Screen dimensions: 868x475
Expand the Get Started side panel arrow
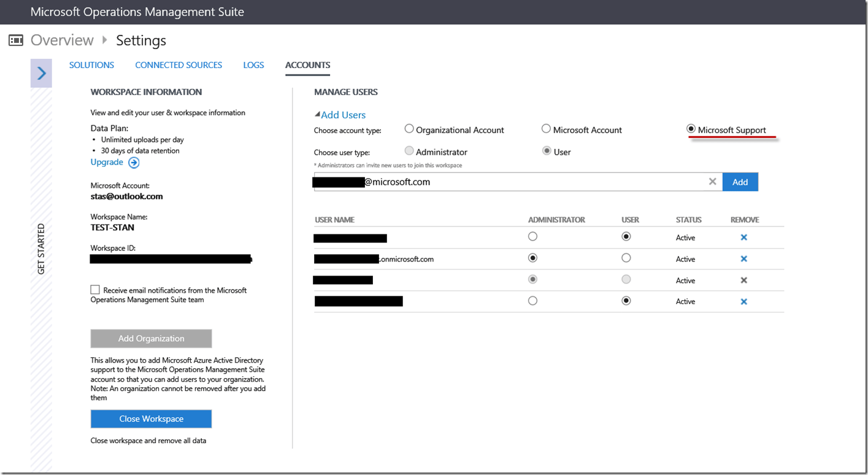point(41,74)
